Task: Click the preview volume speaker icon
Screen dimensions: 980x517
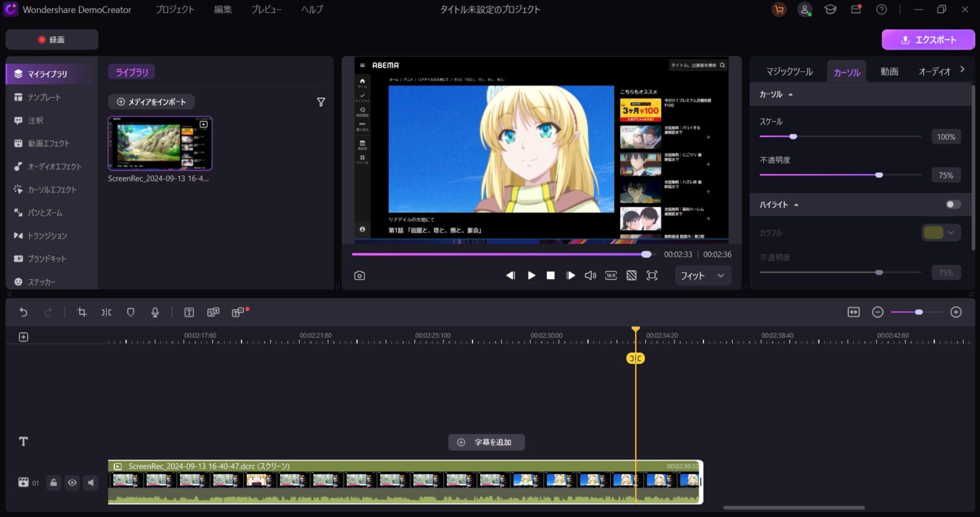Action: [x=590, y=275]
